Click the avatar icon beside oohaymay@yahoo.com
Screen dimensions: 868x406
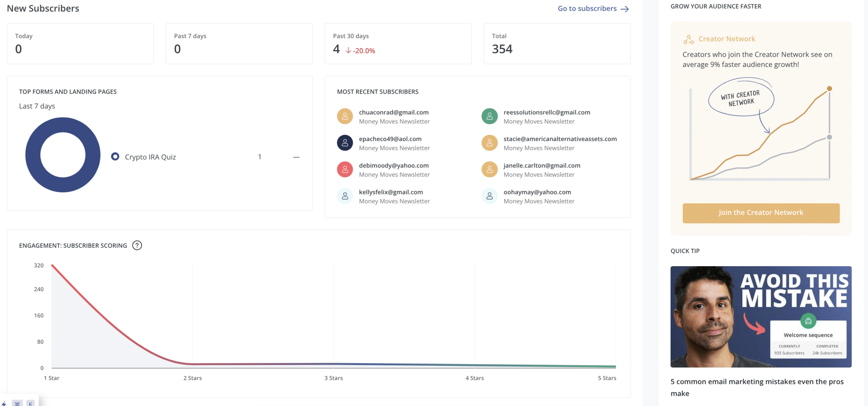tap(490, 196)
